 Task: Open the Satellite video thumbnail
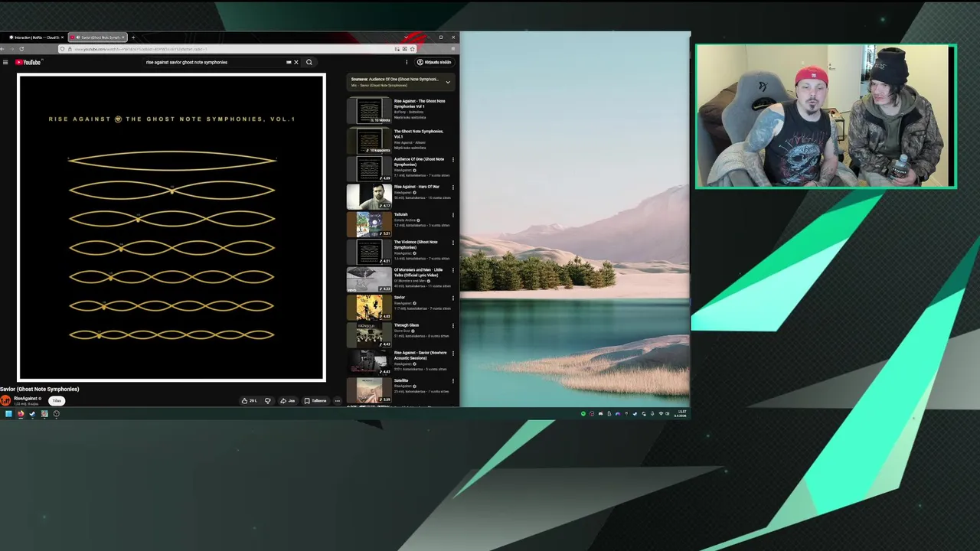(370, 390)
